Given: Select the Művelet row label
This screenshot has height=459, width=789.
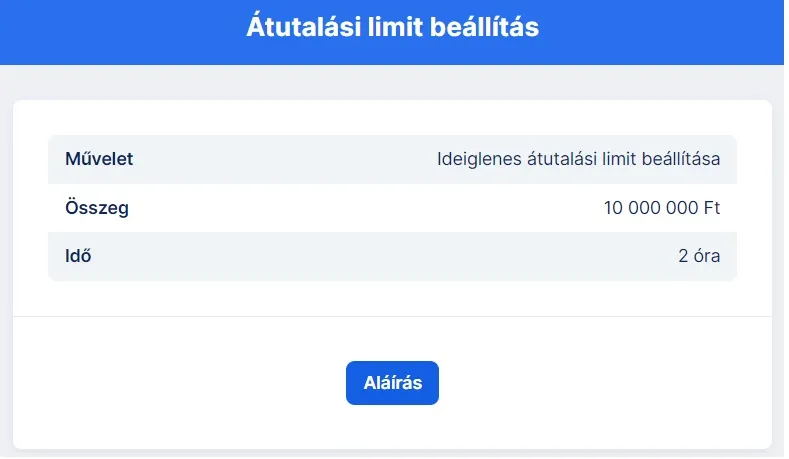Looking at the screenshot, I should [99, 159].
